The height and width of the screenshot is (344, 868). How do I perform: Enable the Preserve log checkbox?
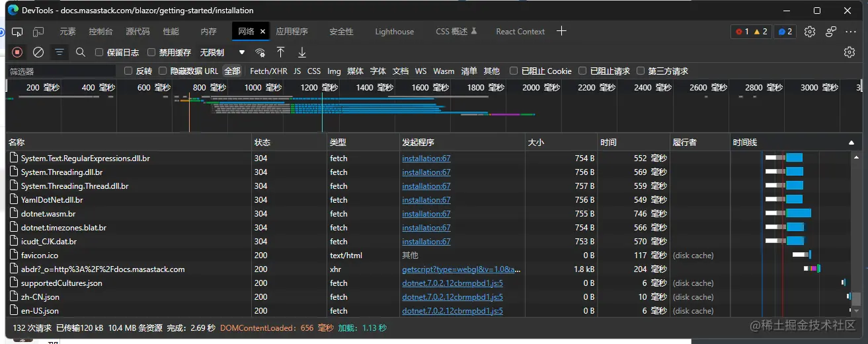(x=99, y=52)
